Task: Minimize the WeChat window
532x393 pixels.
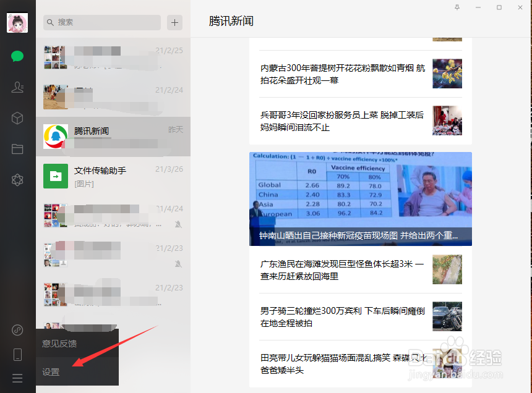Action: pyautogui.click(x=478, y=7)
